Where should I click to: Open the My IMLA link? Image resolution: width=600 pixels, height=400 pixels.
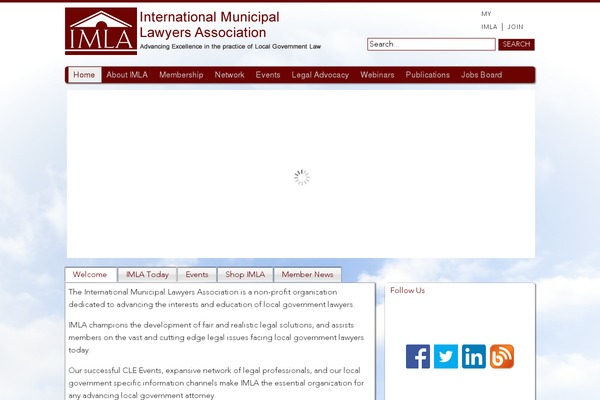pyautogui.click(x=489, y=20)
